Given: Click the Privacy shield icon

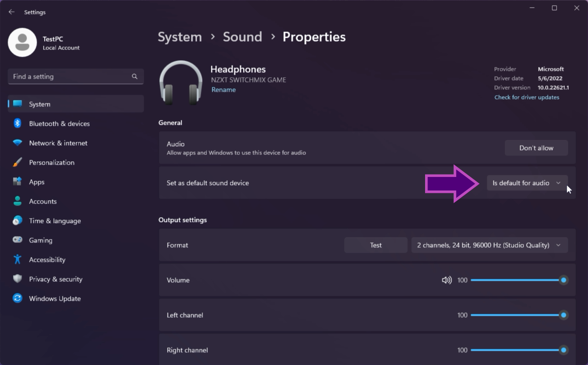Looking at the screenshot, I should coord(18,279).
